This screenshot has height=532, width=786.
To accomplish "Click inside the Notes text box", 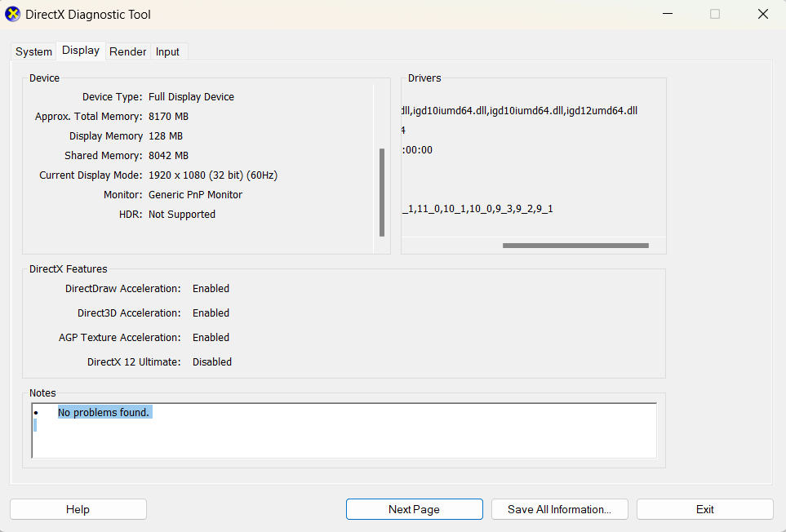I will click(x=344, y=431).
